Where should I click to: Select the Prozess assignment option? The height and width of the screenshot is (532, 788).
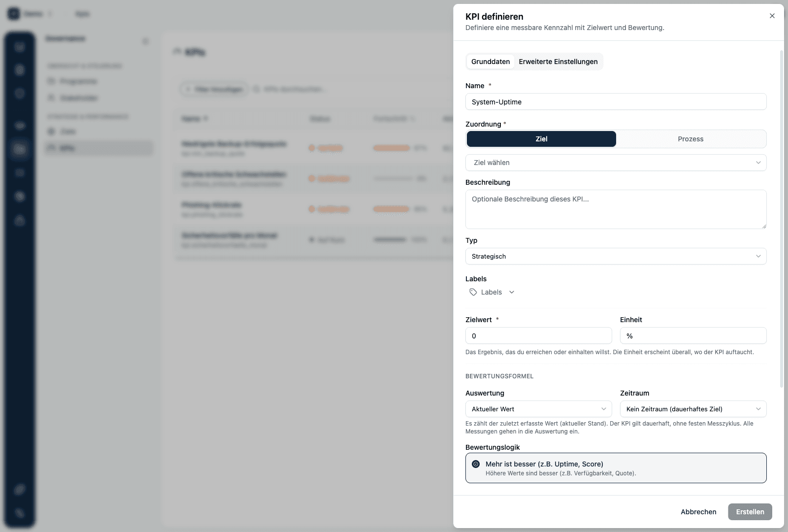coord(690,139)
